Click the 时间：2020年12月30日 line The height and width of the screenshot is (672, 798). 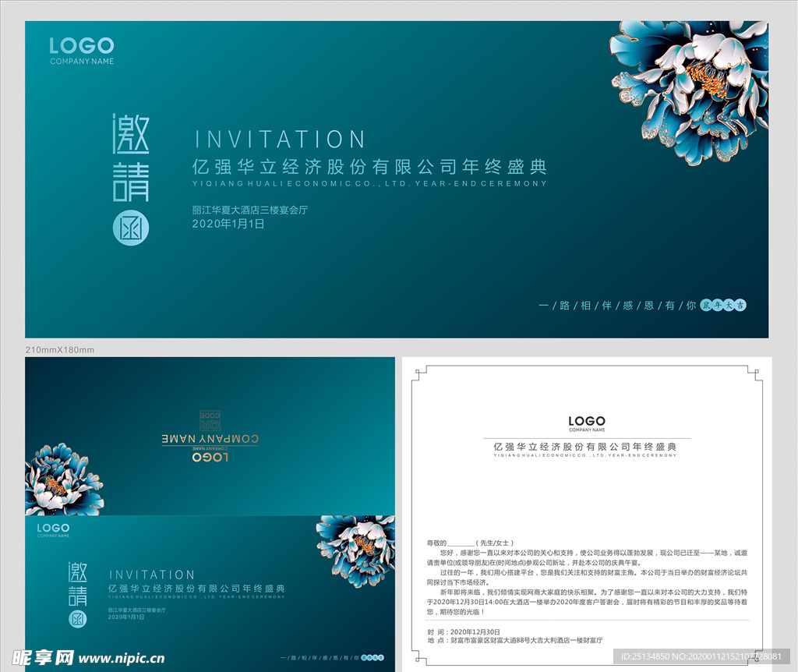(464, 631)
